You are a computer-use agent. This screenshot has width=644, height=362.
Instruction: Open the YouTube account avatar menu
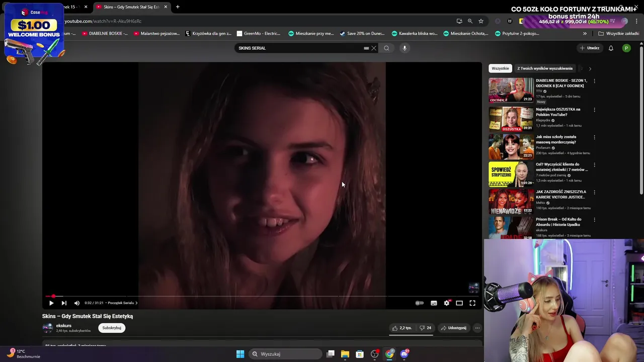(x=626, y=48)
